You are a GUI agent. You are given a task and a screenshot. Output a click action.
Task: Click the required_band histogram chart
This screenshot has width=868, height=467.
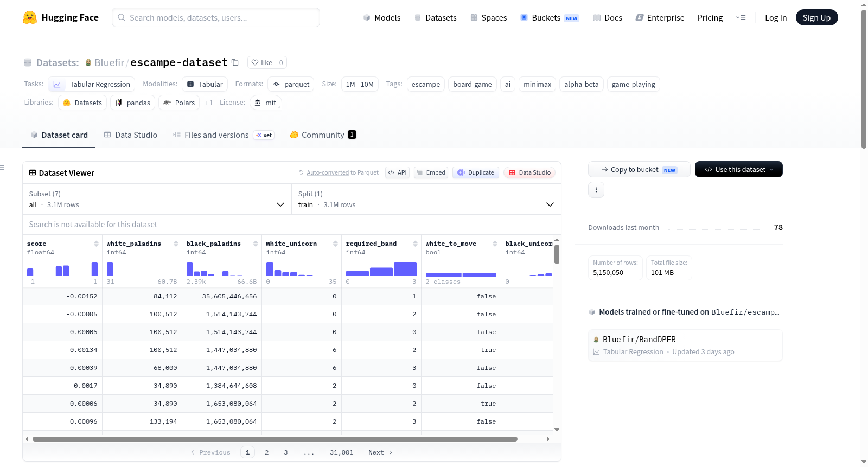(381, 269)
